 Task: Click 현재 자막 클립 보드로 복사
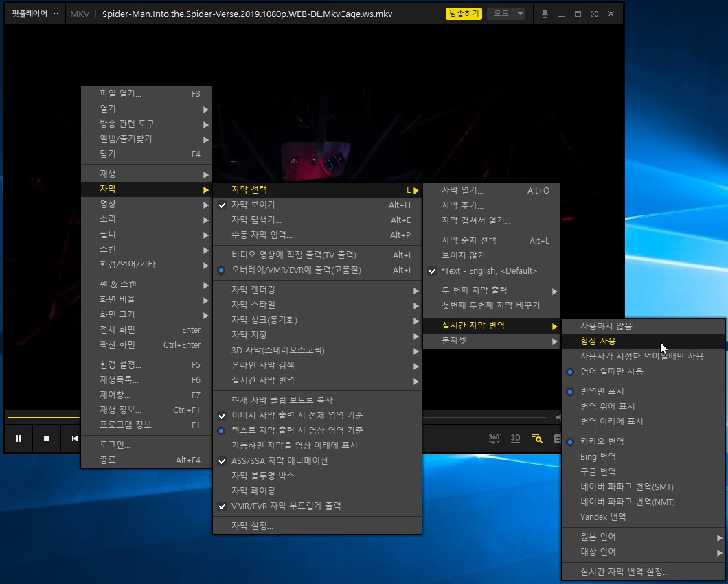tap(317, 400)
